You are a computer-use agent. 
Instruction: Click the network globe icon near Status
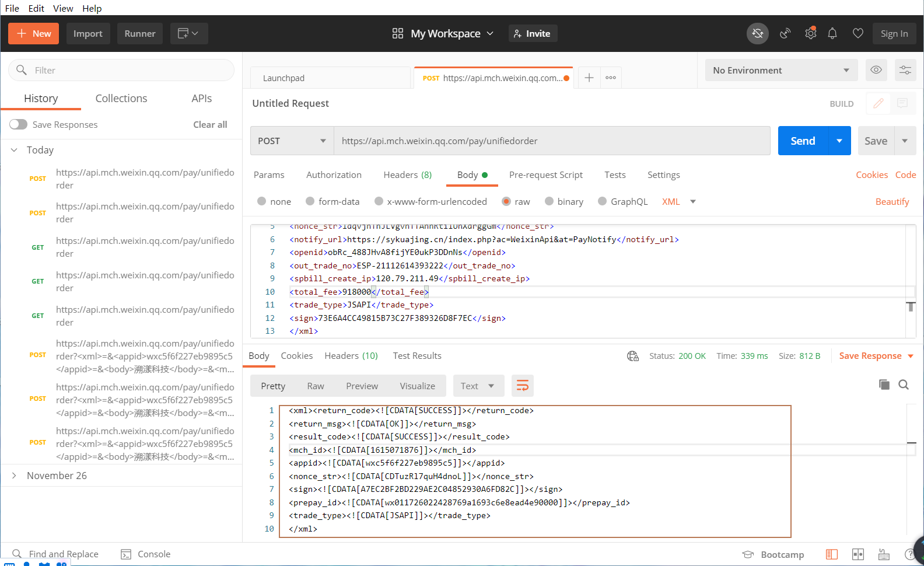[x=633, y=356]
